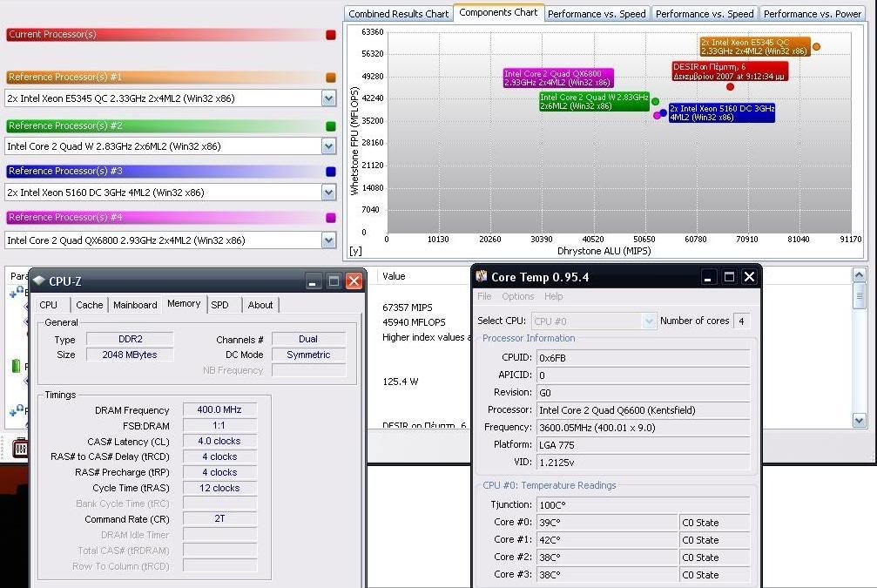Click the green battery icon in results list
Viewport: 877px width, 588px height.
(16, 367)
